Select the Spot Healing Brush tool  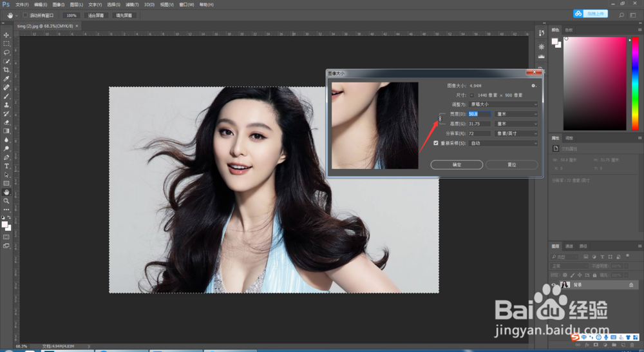(6, 87)
